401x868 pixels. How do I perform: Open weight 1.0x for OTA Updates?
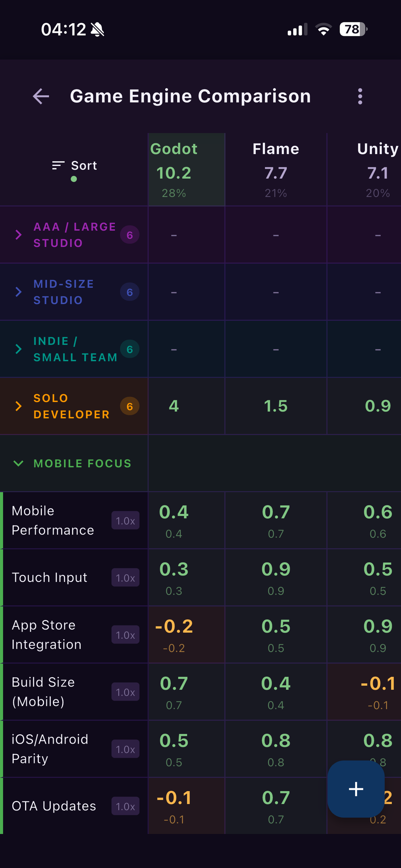coord(125,806)
